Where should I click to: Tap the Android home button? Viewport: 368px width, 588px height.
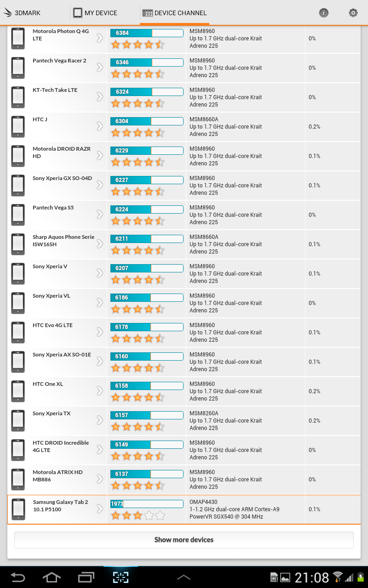pyautogui.click(x=52, y=577)
